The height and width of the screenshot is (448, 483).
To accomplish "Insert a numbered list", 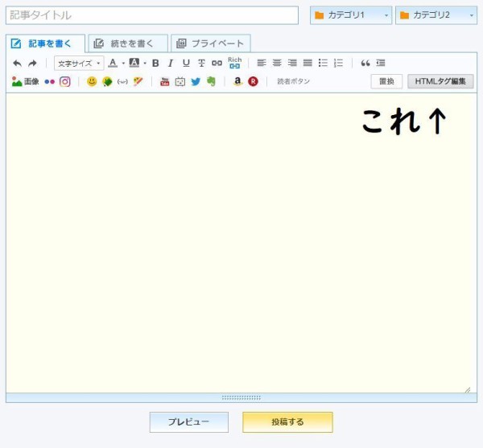I will [338, 63].
